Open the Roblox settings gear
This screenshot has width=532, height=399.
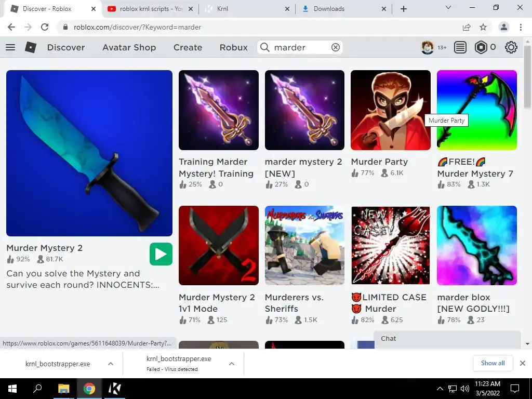(x=511, y=47)
